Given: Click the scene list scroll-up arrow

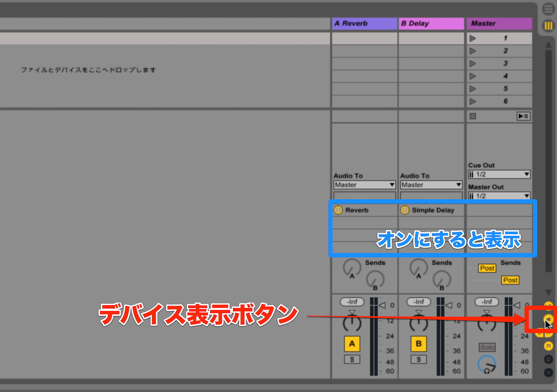Looking at the screenshot, I should [548, 45].
